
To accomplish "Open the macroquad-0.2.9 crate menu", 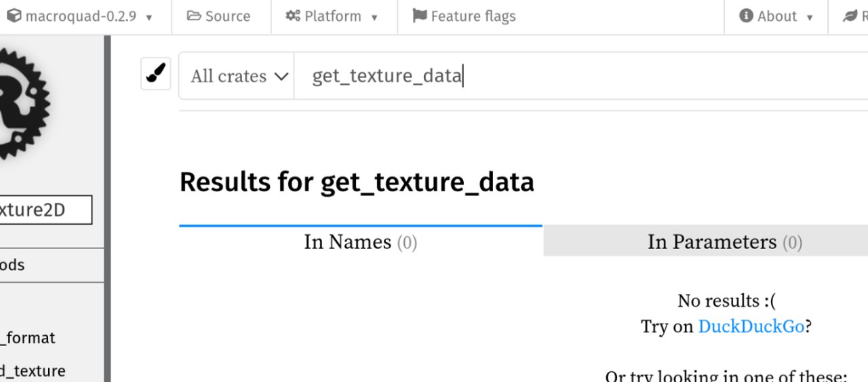I will [80, 16].
